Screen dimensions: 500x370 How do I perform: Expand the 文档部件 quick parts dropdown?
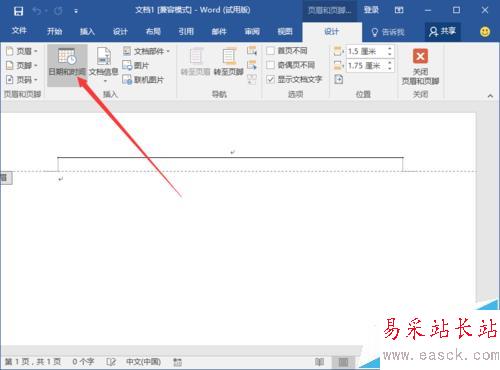tap(146, 51)
